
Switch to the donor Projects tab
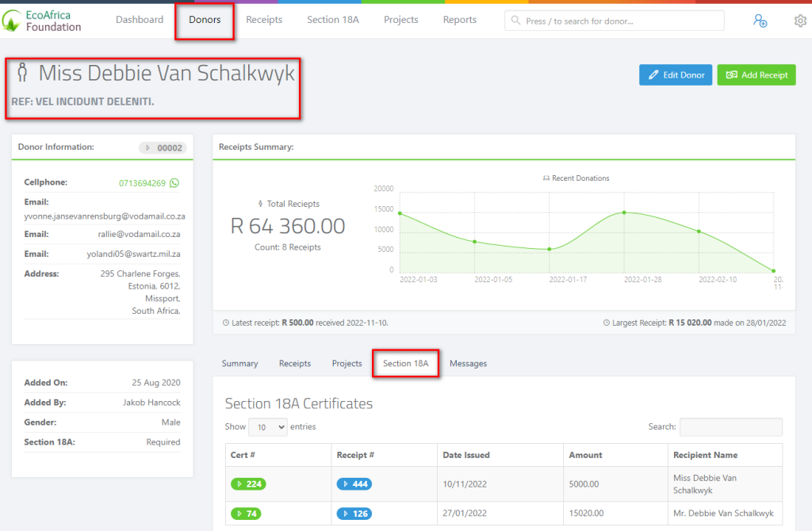coord(347,363)
